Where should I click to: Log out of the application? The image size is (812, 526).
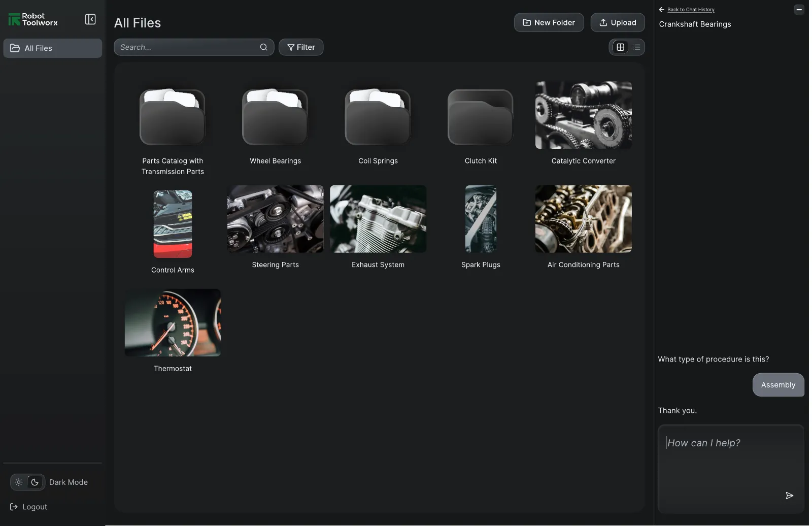pos(28,507)
